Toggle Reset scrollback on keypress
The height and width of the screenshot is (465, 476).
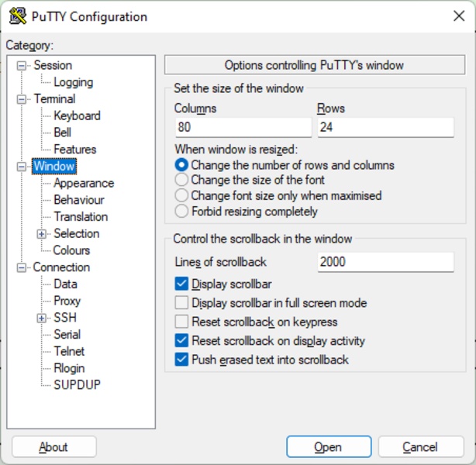pyautogui.click(x=181, y=322)
